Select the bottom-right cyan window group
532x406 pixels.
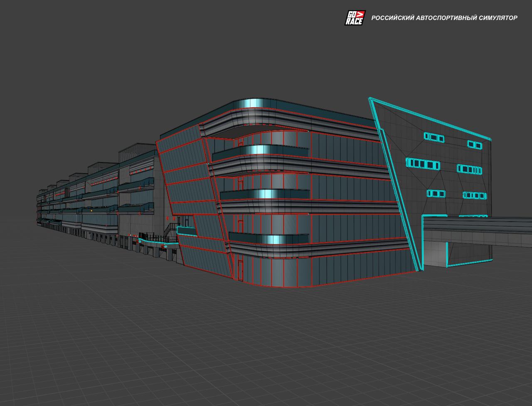pos(474,195)
